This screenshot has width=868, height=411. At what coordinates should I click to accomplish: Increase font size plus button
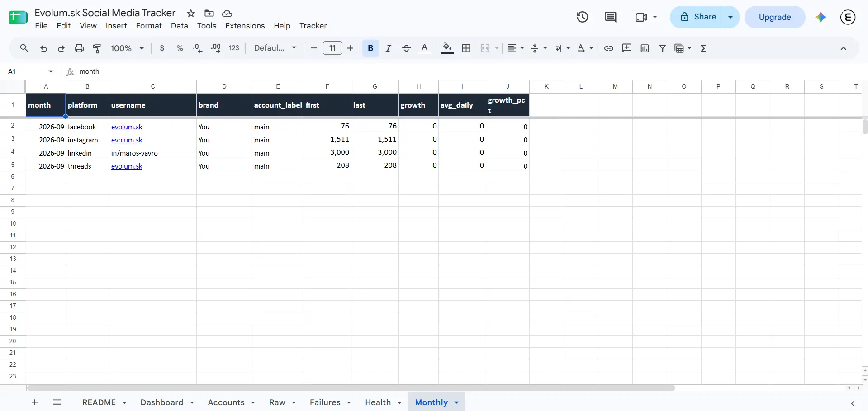click(350, 48)
